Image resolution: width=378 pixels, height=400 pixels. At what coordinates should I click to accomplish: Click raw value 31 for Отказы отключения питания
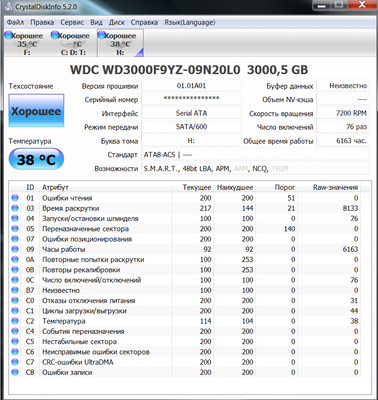pyautogui.click(x=354, y=301)
